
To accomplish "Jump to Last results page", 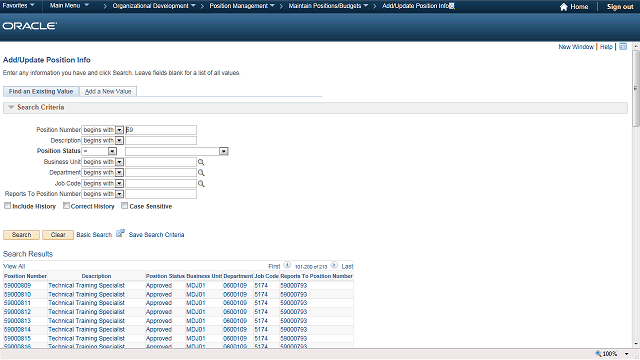I will [x=347, y=267].
